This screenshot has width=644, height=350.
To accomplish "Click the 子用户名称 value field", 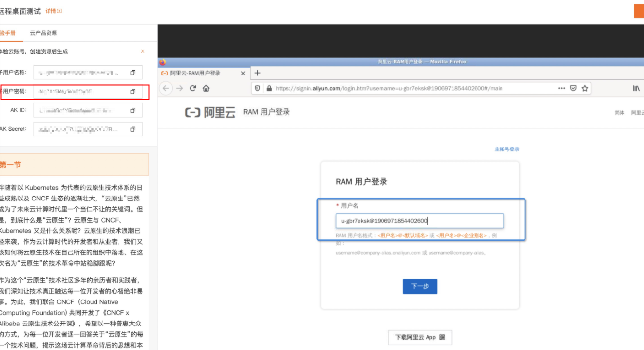I will coord(88,73).
